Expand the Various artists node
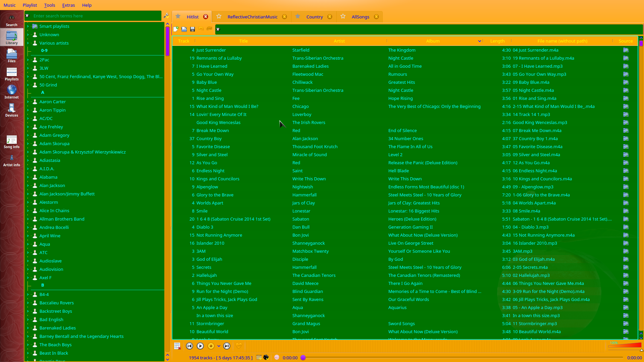 click(28, 43)
